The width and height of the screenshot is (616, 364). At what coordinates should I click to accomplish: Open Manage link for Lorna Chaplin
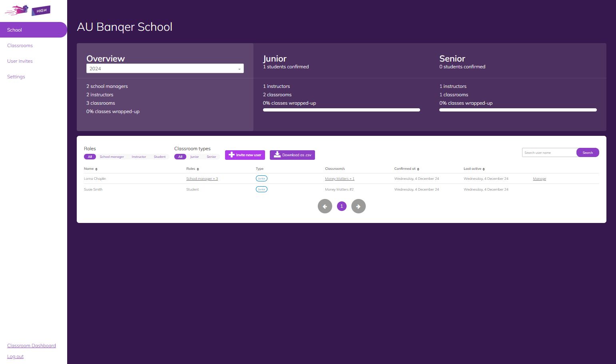(x=539, y=179)
